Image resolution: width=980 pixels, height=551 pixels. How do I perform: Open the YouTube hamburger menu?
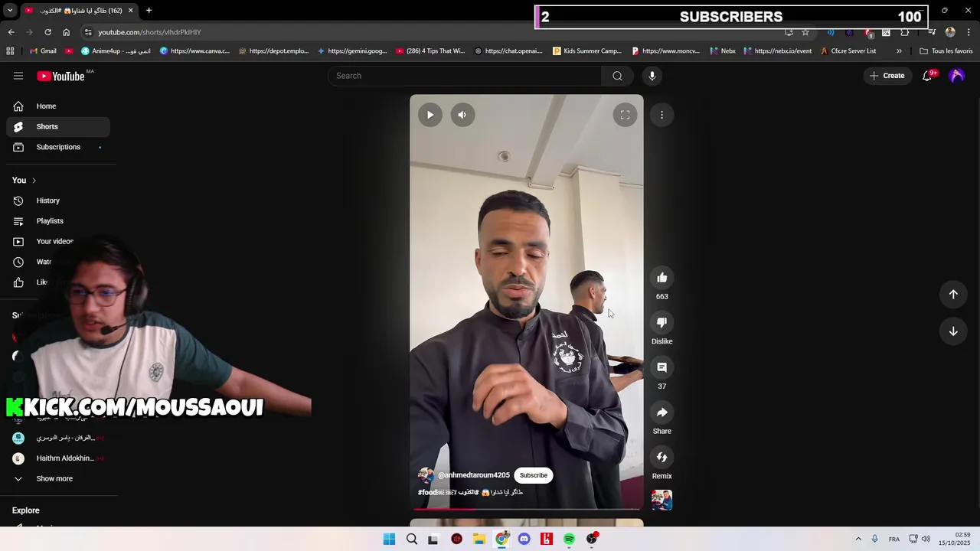pos(18,76)
